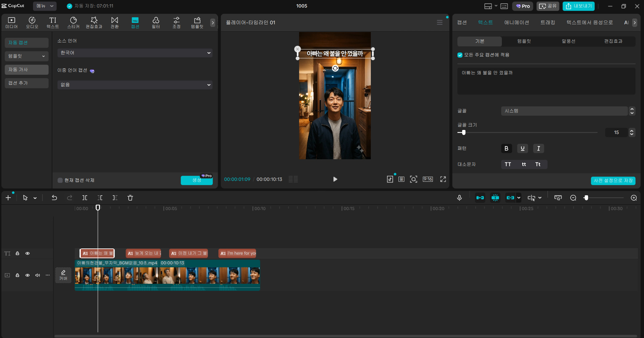
Task: Hide the video track with eye icon
Action: click(x=28, y=275)
